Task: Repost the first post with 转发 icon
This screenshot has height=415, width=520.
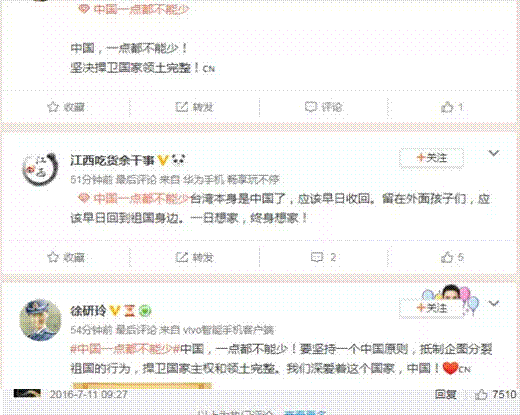Action: 194,107
